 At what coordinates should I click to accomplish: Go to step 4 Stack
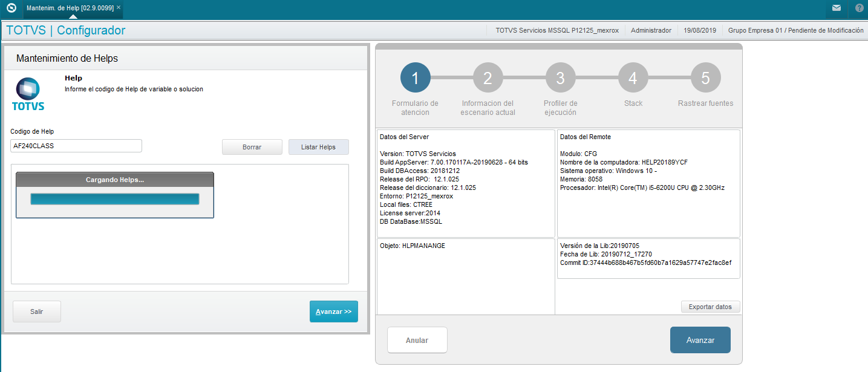(x=633, y=78)
